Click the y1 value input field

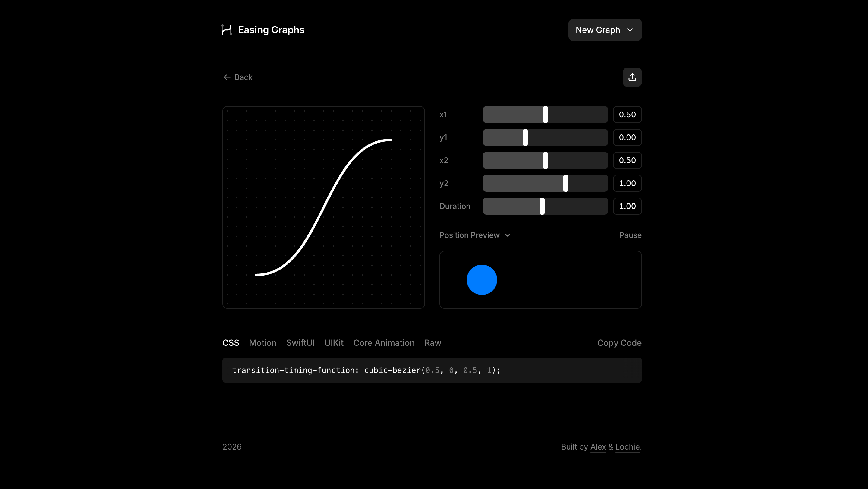tap(627, 137)
